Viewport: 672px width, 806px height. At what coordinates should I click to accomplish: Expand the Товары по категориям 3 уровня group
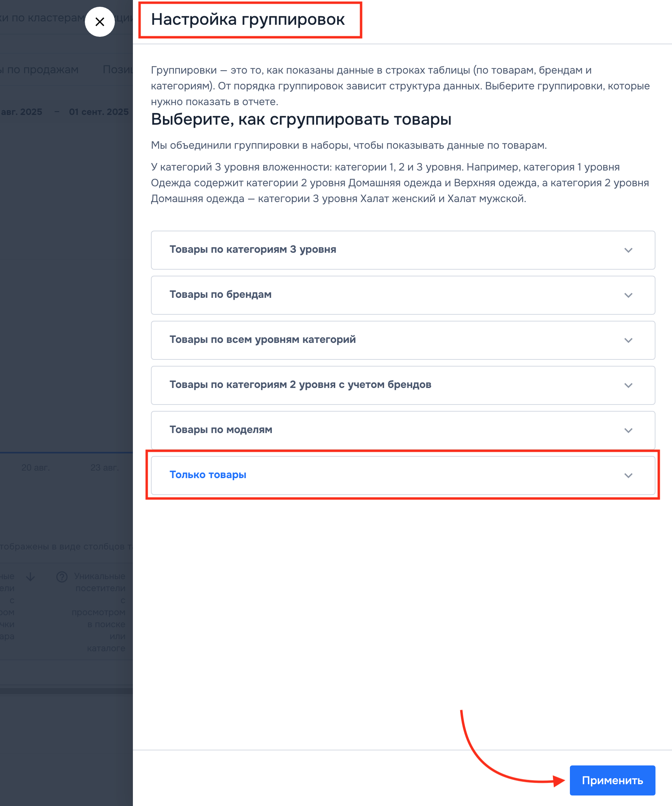coord(628,250)
